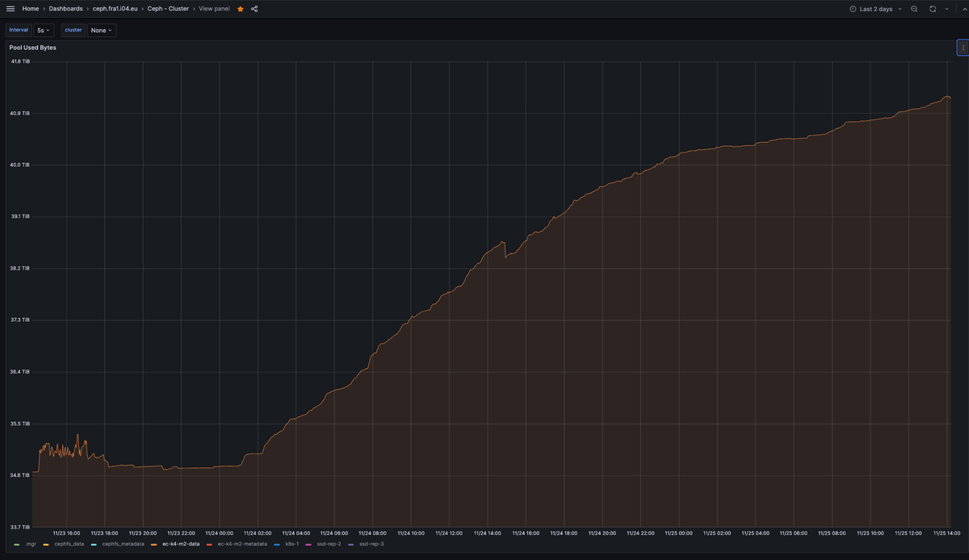The width and height of the screenshot is (969, 560).
Task: Click the spiky peak near 11/23 17:00
Action: click(78, 435)
